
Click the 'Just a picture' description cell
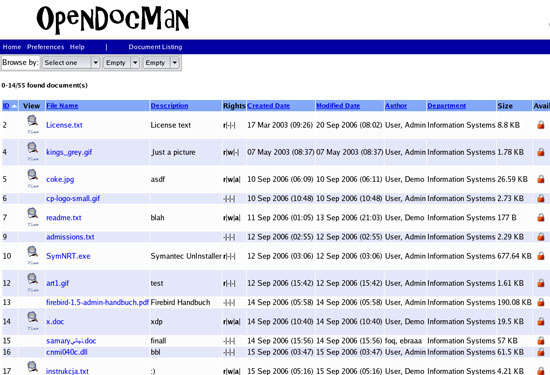(173, 152)
